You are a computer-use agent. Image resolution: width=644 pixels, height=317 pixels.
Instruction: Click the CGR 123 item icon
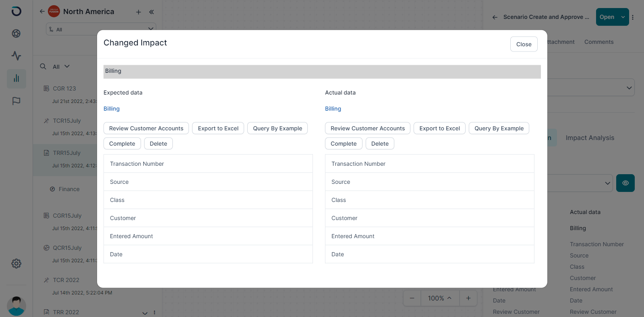click(46, 89)
